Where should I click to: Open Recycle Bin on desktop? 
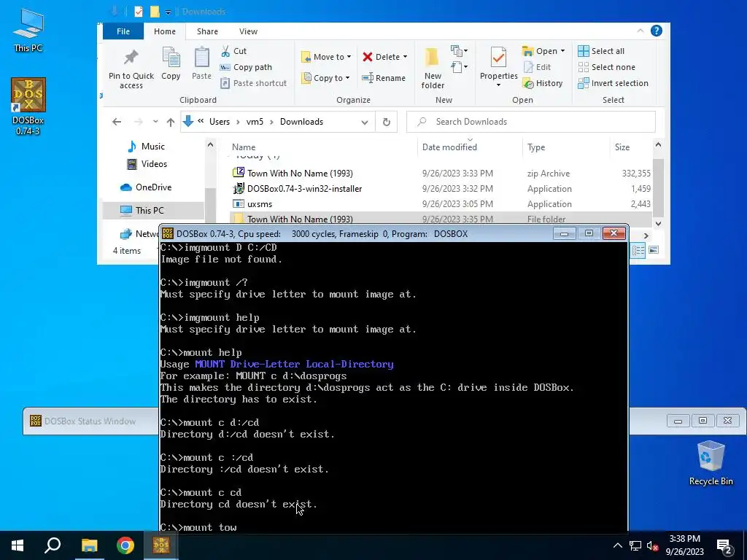point(711,463)
